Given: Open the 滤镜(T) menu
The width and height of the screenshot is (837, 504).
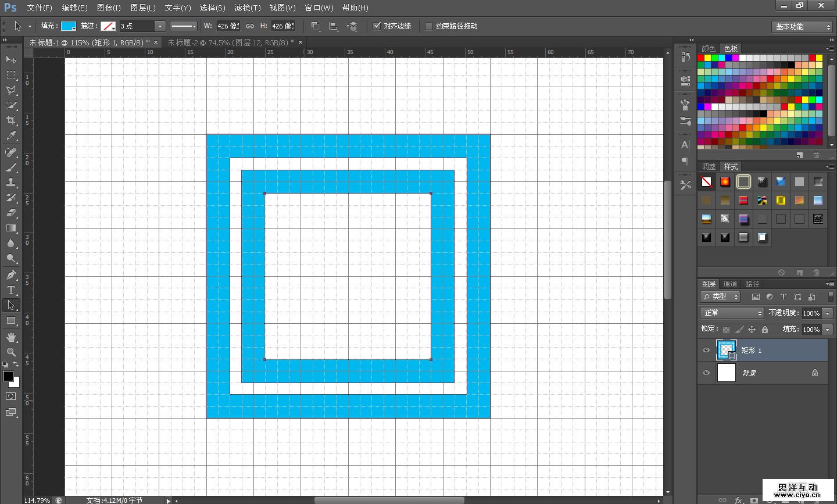Looking at the screenshot, I should [247, 8].
